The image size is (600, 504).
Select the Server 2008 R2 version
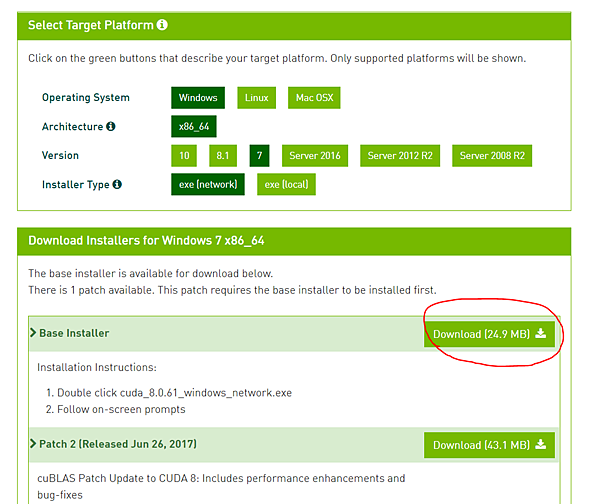(x=492, y=155)
